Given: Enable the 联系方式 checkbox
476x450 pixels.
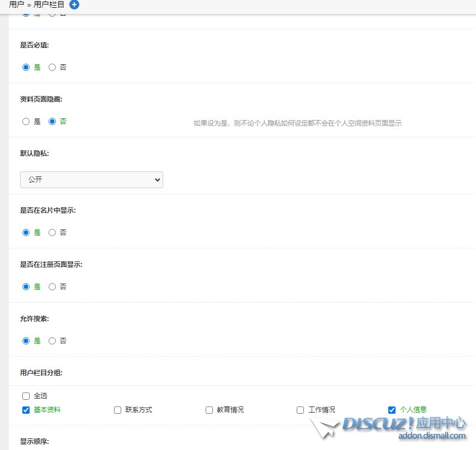Looking at the screenshot, I should click(x=117, y=409).
